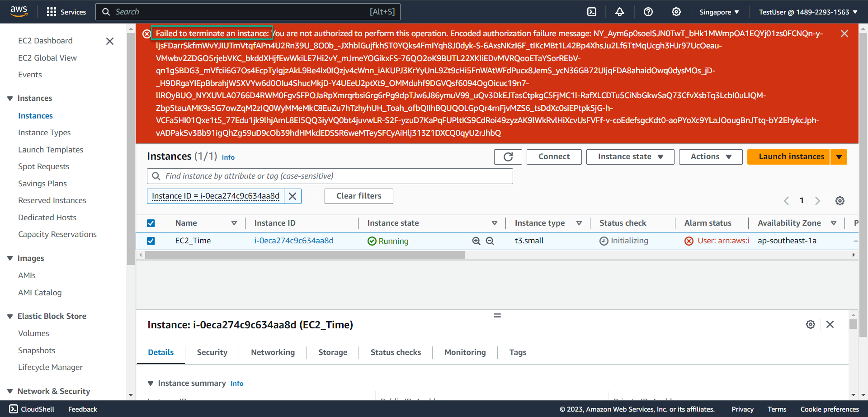Toggle the select-all instances checkbox
868x417 pixels.
click(151, 223)
